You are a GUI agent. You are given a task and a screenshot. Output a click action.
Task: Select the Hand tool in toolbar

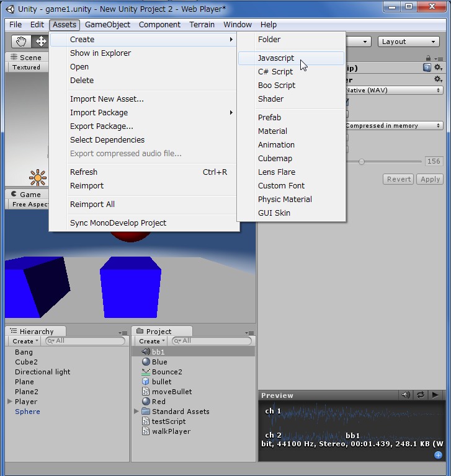coord(21,42)
